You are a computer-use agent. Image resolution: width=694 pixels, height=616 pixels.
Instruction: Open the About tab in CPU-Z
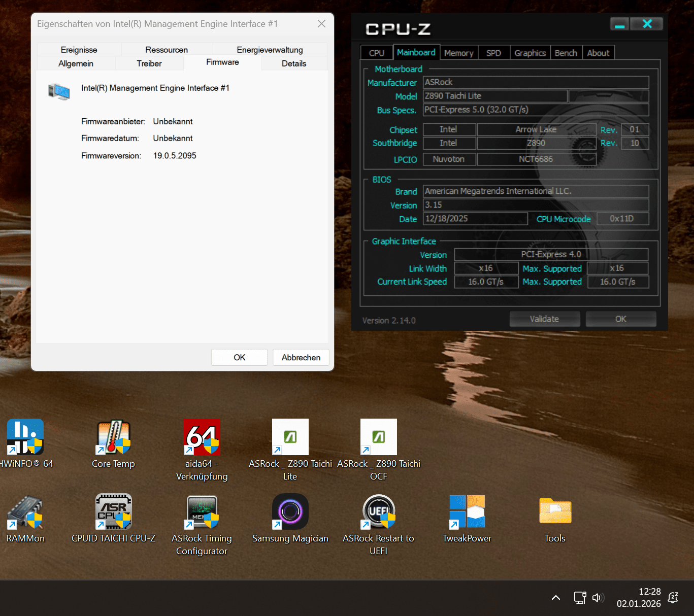point(599,53)
